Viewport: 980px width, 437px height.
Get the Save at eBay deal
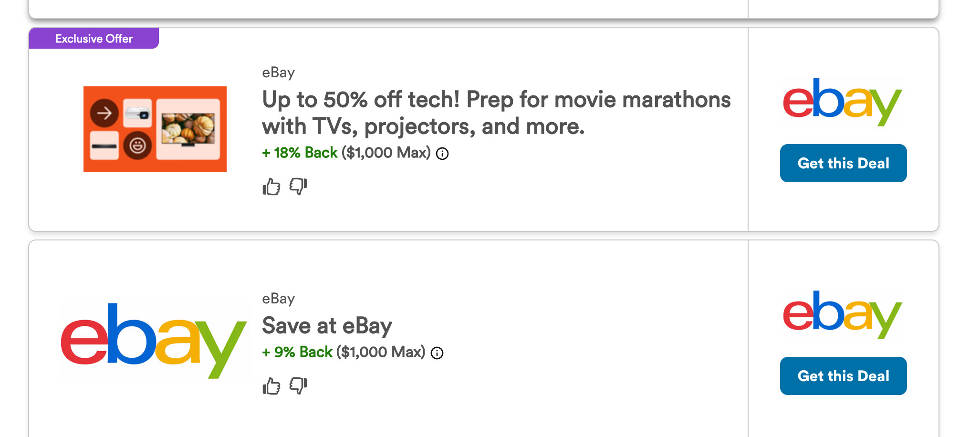tap(843, 376)
